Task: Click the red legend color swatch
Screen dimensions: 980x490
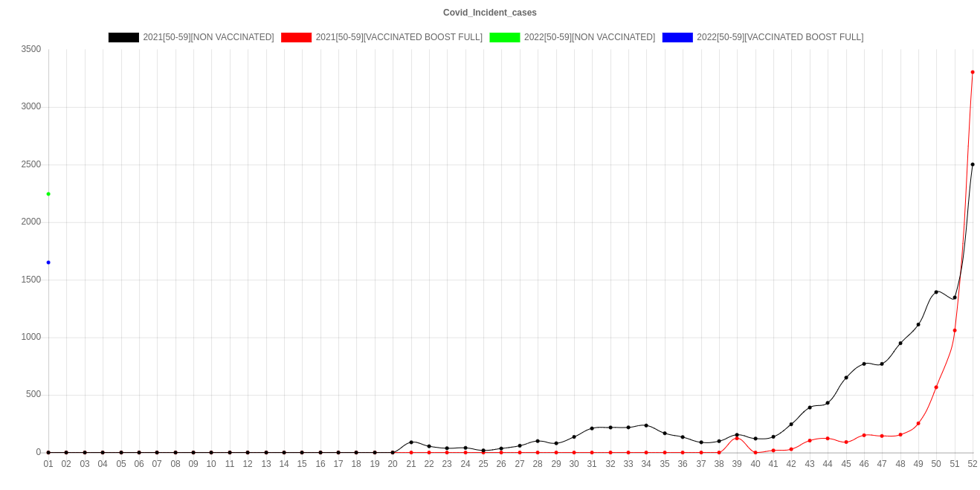Action: point(296,37)
